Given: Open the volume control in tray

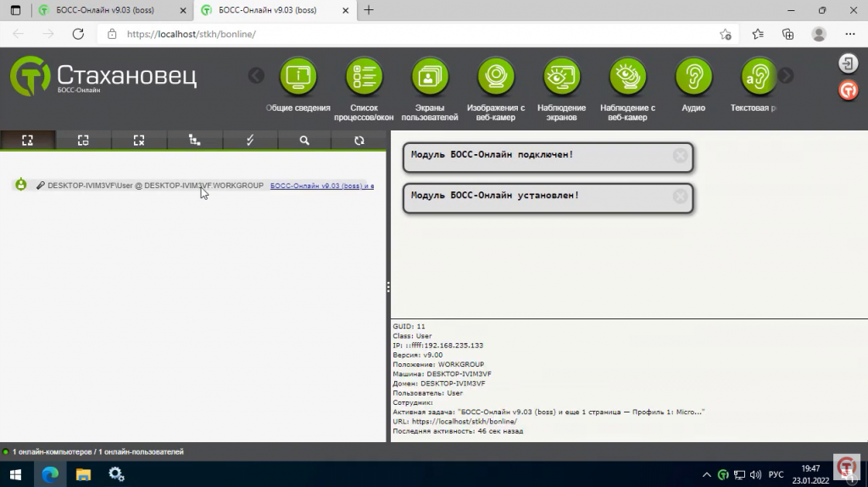Looking at the screenshot, I should 755,475.
